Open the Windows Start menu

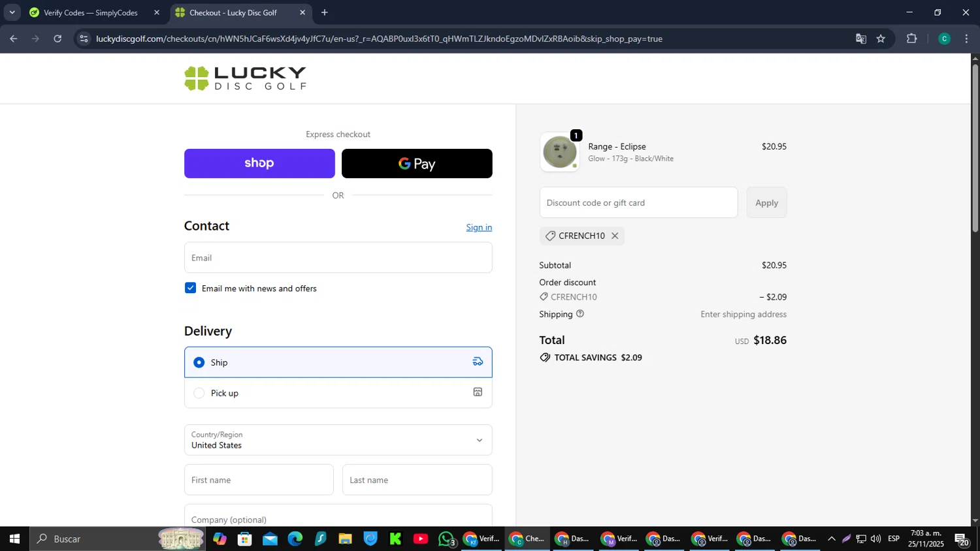click(14, 539)
